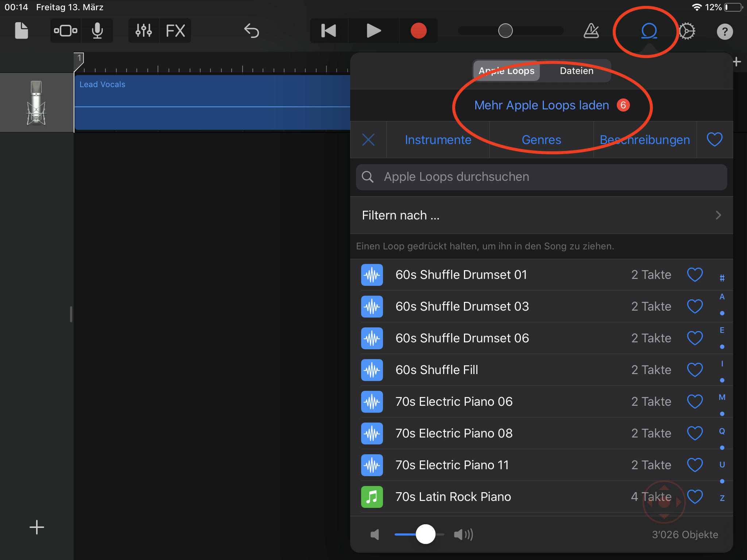Image resolution: width=747 pixels, height=560 pixels.
Task: Open the Loop Browser icon
Action: (x=649, y=31)
